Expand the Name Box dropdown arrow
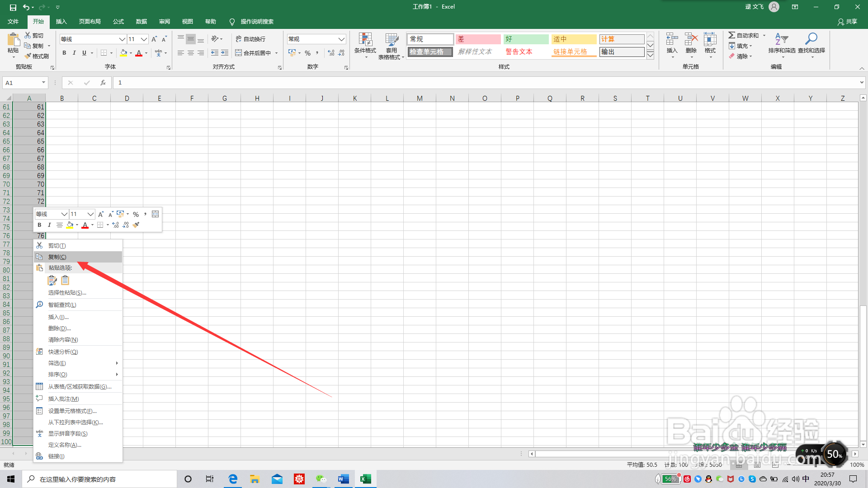Viewport: 868px width, 488px height. tap(43, 83)
